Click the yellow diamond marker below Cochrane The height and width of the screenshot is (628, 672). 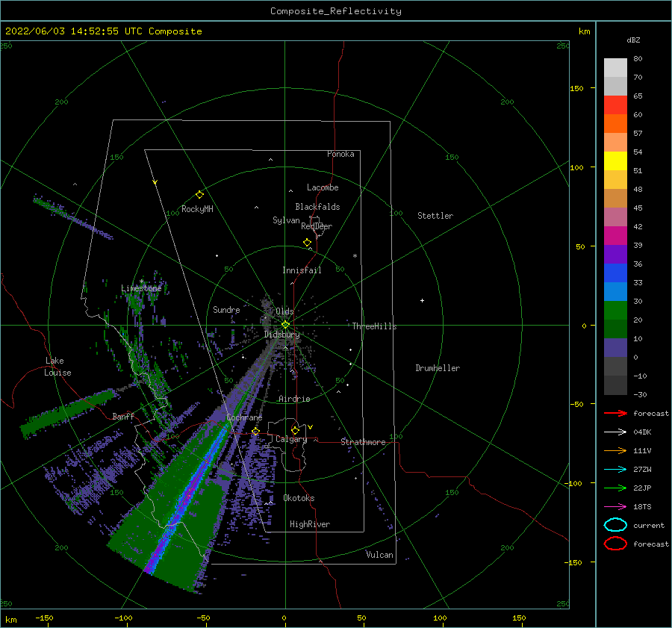pyautogui.click(x=255, y=431)
